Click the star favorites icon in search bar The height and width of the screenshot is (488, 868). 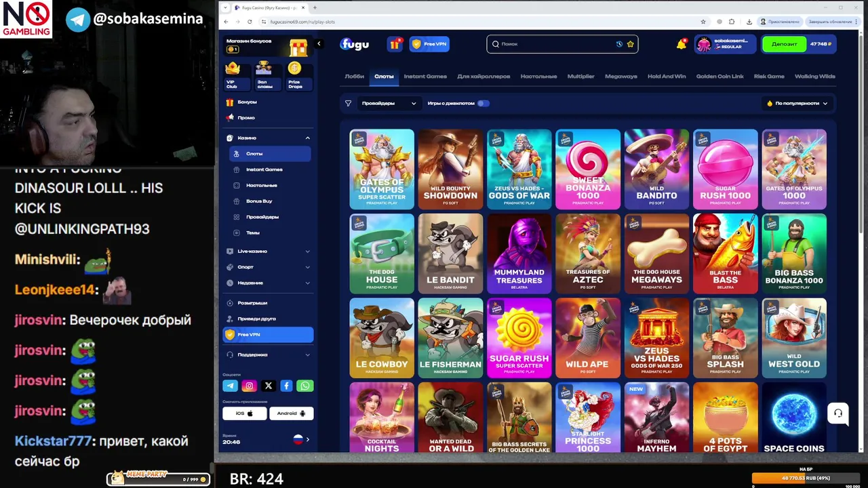point(630,44)
